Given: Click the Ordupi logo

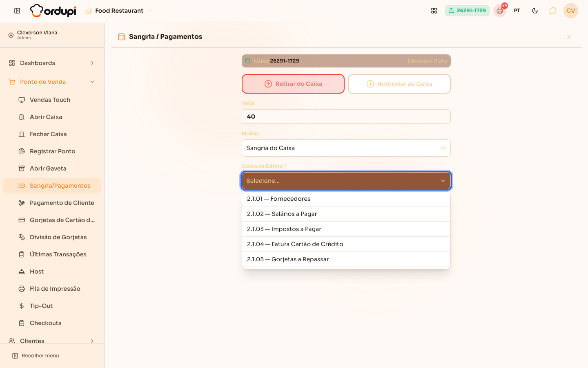Looking at the screenshot, I should [53, 11].
